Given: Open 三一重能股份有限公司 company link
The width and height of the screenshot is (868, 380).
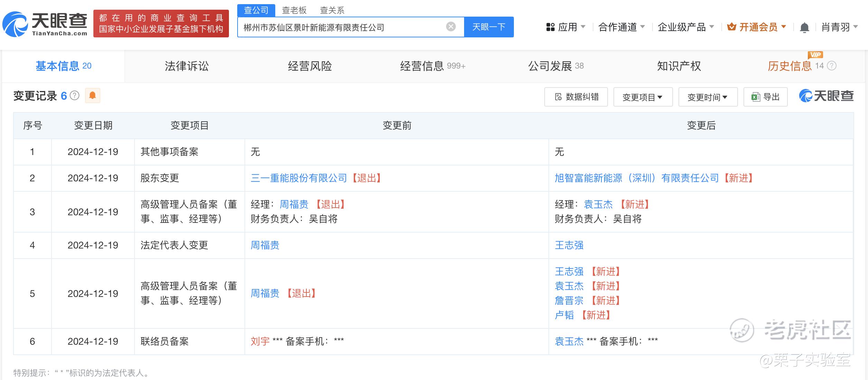Looking at the screenshot, I should (x=299, y=178).
